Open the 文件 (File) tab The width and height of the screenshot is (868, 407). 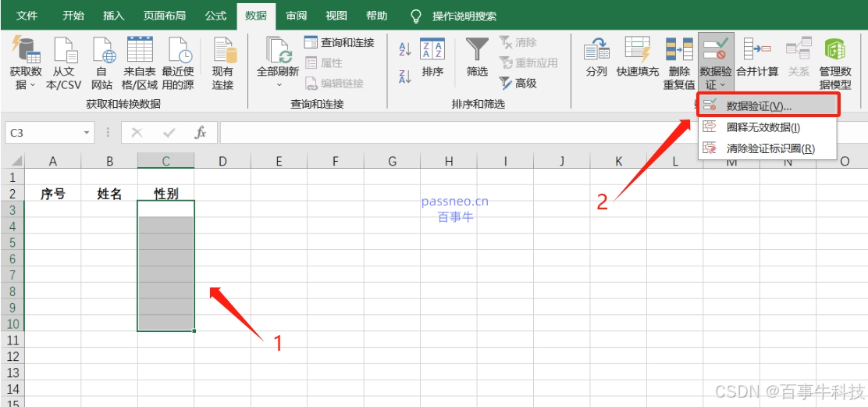[27, 16]
